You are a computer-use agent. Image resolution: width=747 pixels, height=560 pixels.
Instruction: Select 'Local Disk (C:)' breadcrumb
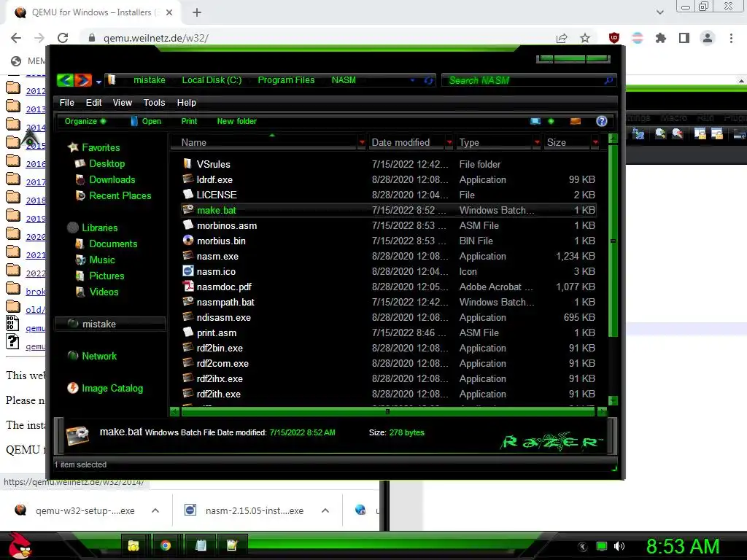point(212,80)
